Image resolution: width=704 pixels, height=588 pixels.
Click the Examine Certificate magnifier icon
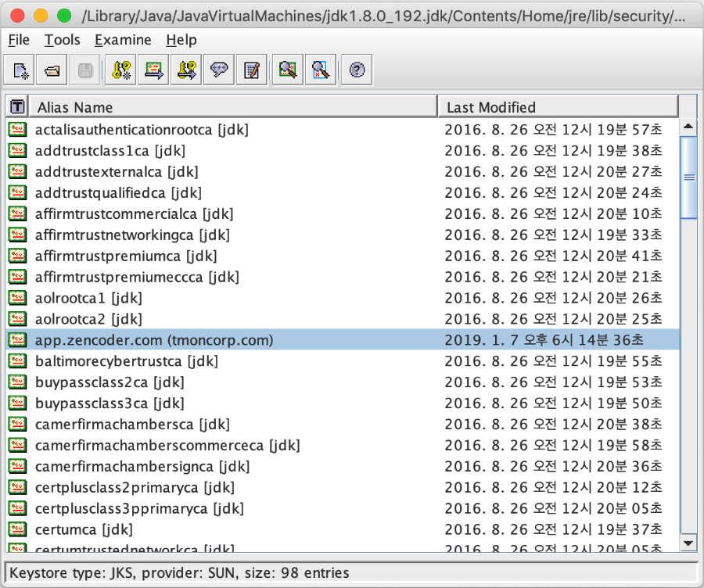[x=287, y=71]
